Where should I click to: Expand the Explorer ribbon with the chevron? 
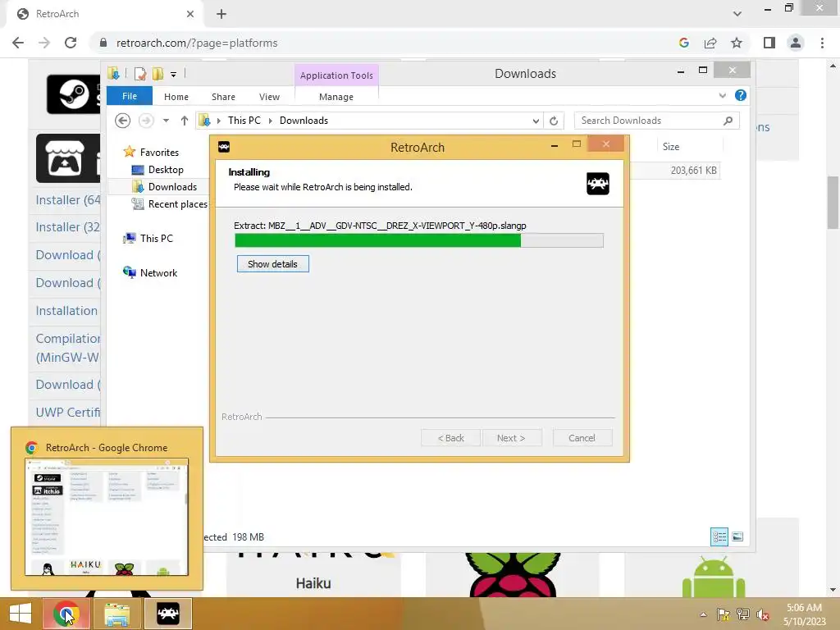pos(722,95)
